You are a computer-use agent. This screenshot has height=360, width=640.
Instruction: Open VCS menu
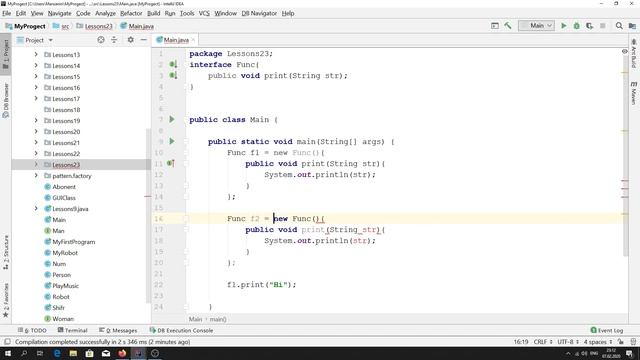pyautogui.click(x=204, y=13)
